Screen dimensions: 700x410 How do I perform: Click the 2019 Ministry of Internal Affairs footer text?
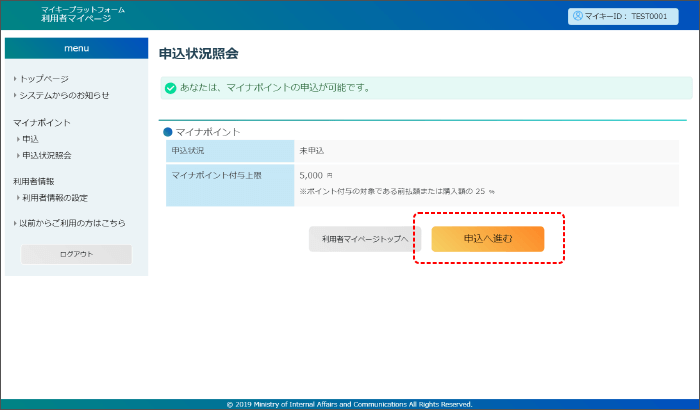click(x=350, y=404)
